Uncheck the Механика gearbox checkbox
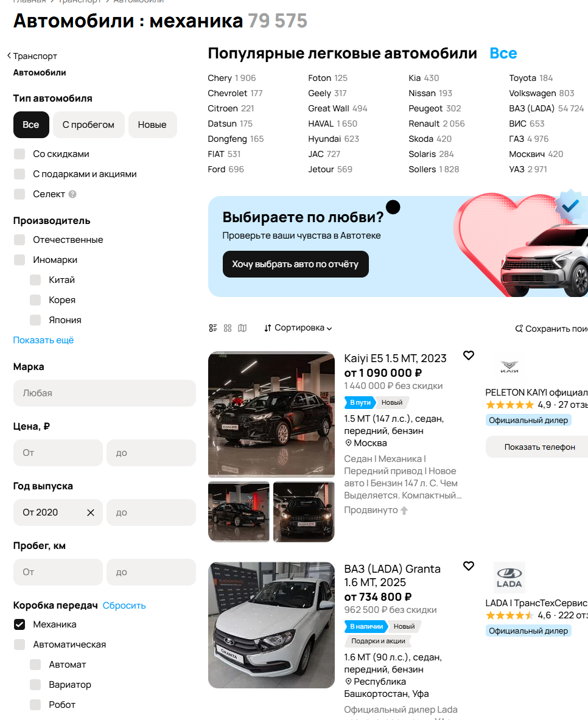 pyautogui.click(x=19, y=624)
